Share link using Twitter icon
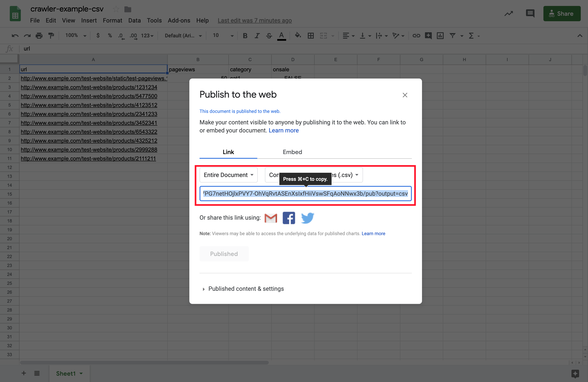The image size is (588, 382). pyautogui.click(x=307, y=218)
